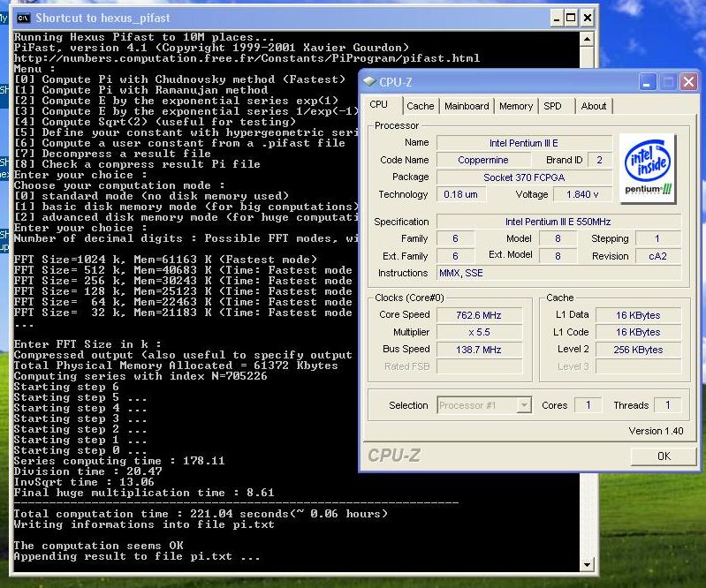Click the CPU-Z title bar icon

click(x=369, y=81)
